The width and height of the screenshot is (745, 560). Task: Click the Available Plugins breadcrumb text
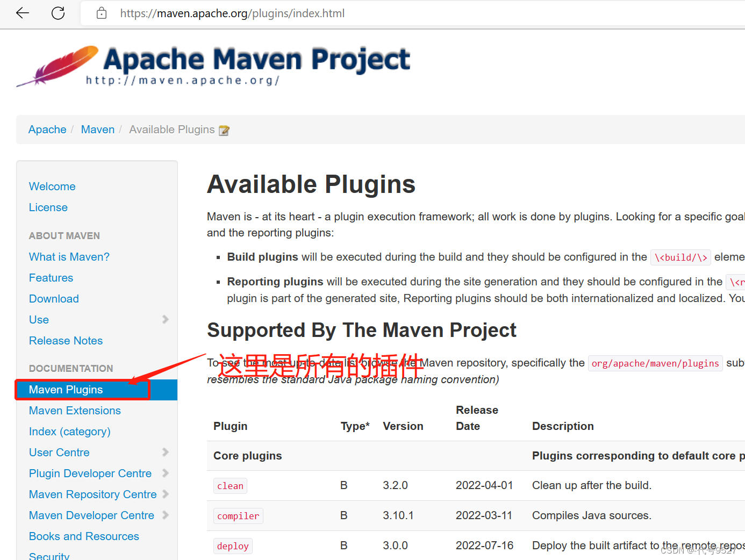172,130
